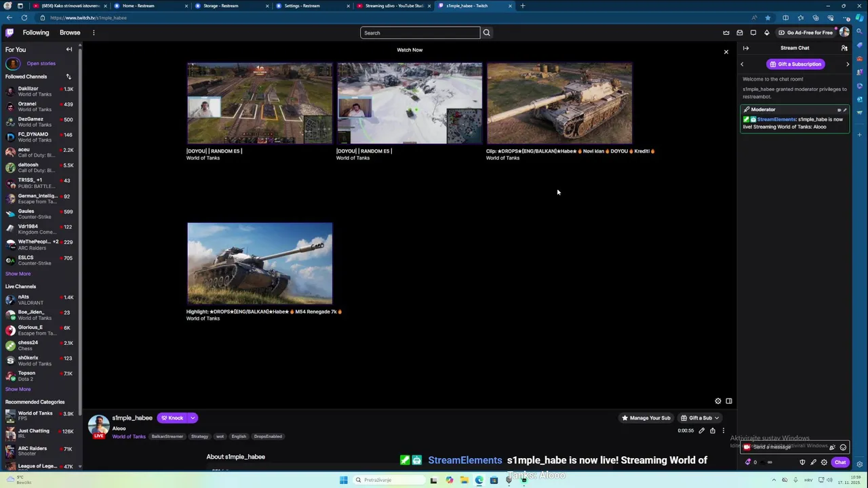Click the BalkanStreamer tag
868x488 pixels.
coord(167,436)
